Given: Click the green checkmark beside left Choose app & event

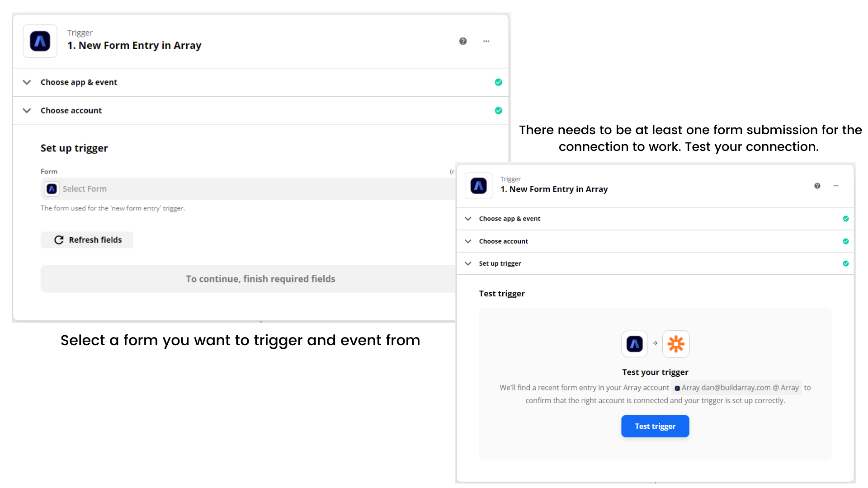Looking at the screenshot, I should pos(498,82).
